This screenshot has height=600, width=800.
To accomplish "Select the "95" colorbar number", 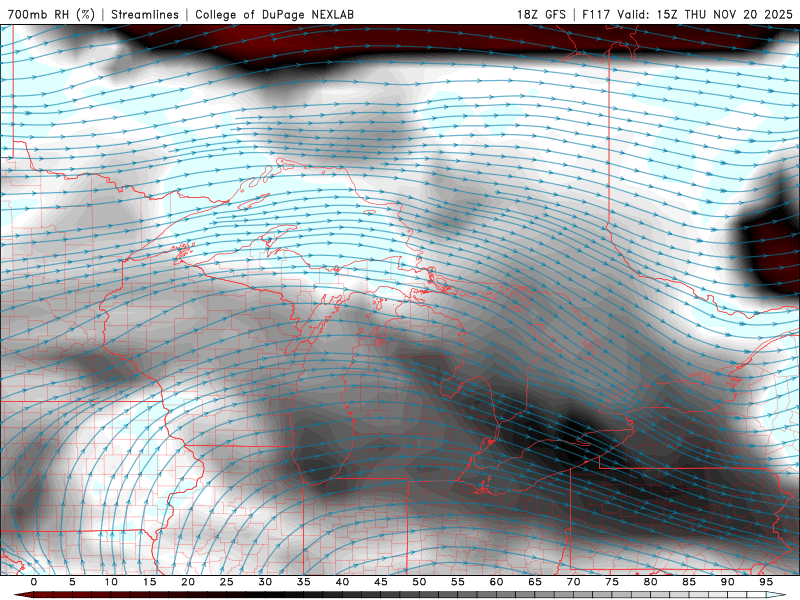I will (766, 582).
